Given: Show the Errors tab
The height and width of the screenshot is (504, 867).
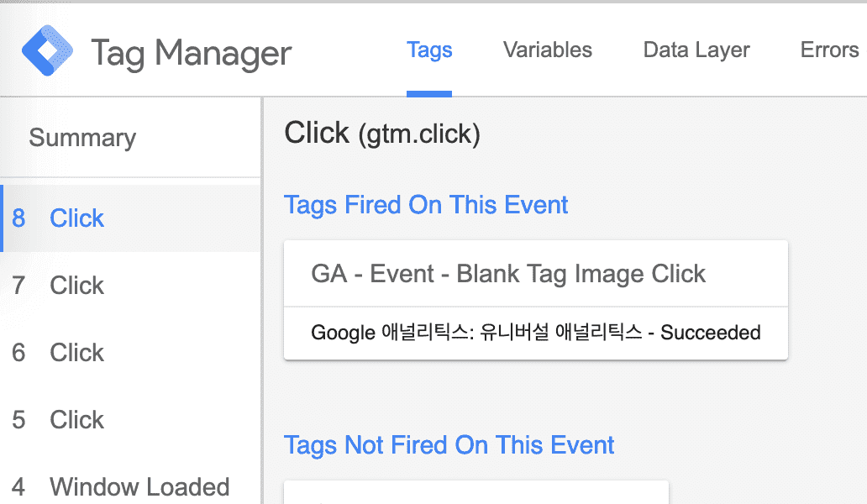Looking at the screenshot, I should pyautogui.click(x=829, y=50).
